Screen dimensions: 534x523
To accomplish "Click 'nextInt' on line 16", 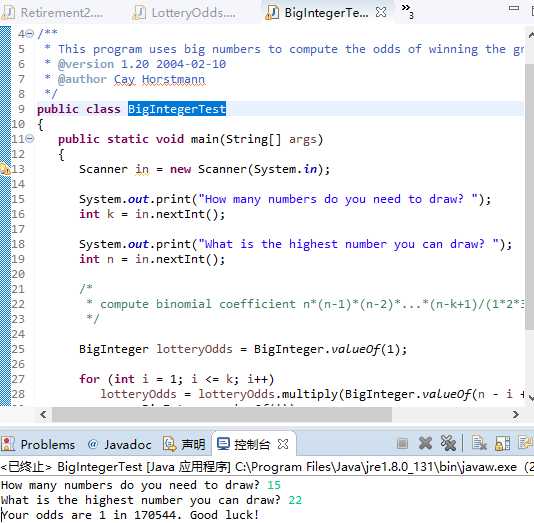I will pos(180,214).
